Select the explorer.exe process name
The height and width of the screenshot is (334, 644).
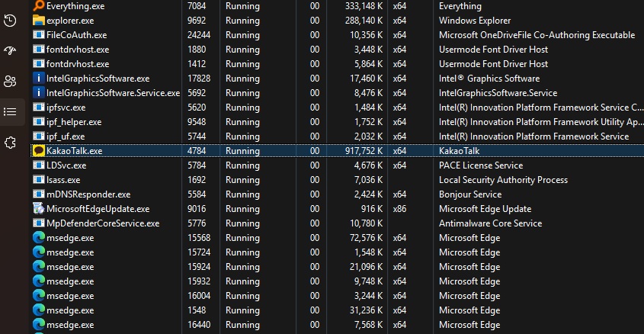[70, 21]
